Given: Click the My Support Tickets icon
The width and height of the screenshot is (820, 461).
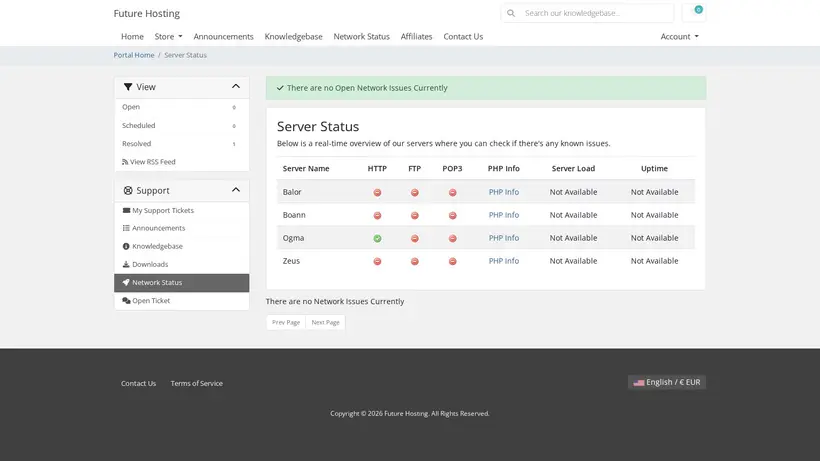Looking at the screenshot, I should point(126,210).
